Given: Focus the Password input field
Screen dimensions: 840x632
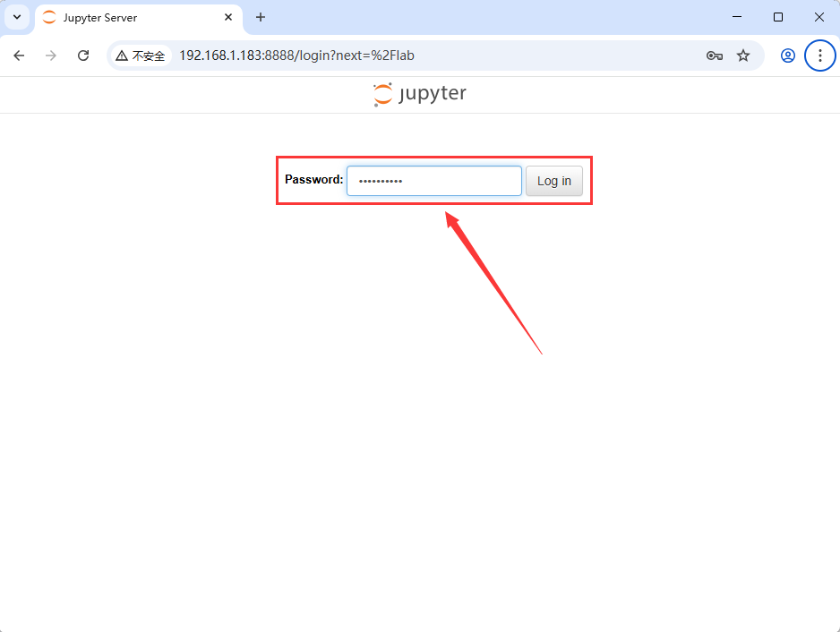Looking at the screenshot, I should click(x=434, y=181).
